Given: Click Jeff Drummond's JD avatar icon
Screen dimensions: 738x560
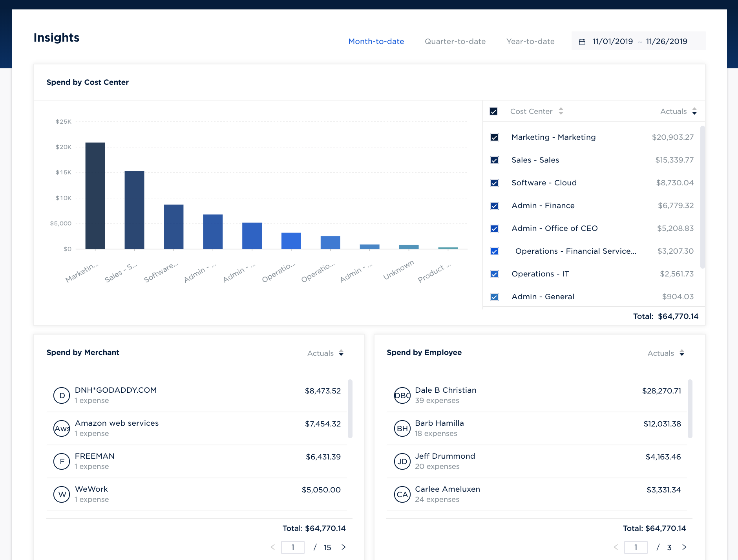Looking at the screenshot, I should point(402,461).
